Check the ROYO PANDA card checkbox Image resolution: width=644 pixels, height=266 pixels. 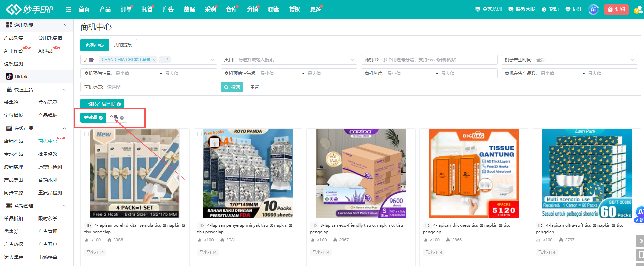pos(199,134)
